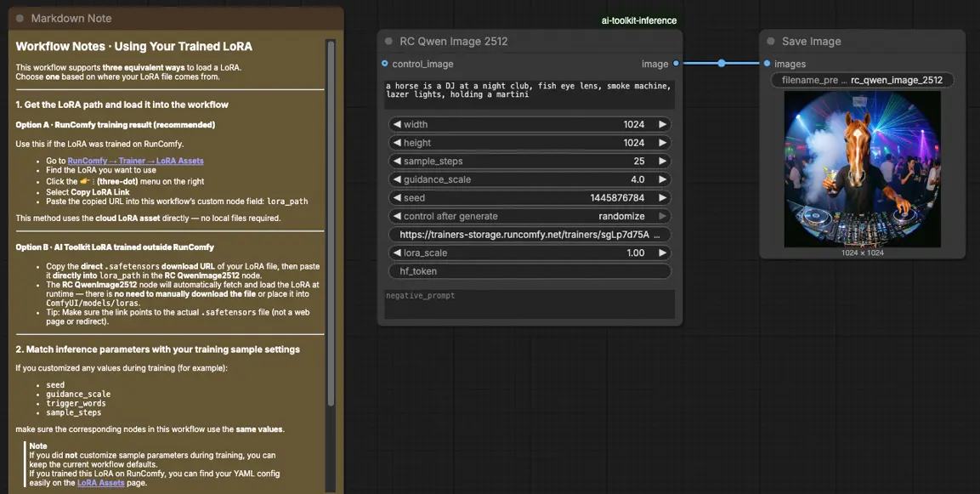Click the width value 1024
The width and height of the screenshot is (980, 494).
pos(634,124)
